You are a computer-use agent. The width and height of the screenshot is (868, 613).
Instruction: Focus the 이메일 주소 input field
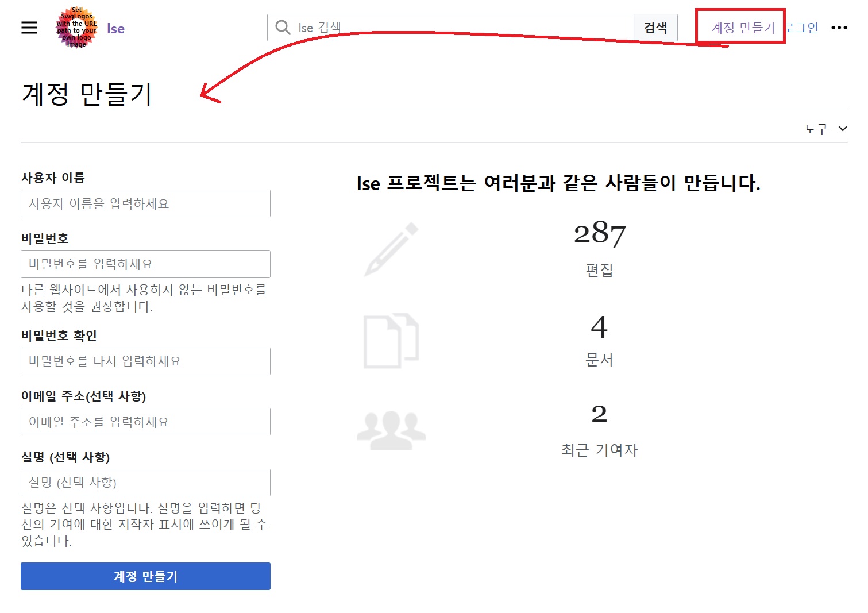pyautogui.click(x=145, y=422)
